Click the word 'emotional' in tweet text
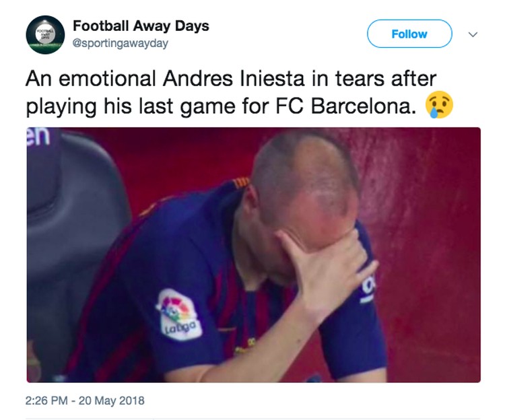This screenshot has height=420, width=505. tap(107, 79)
